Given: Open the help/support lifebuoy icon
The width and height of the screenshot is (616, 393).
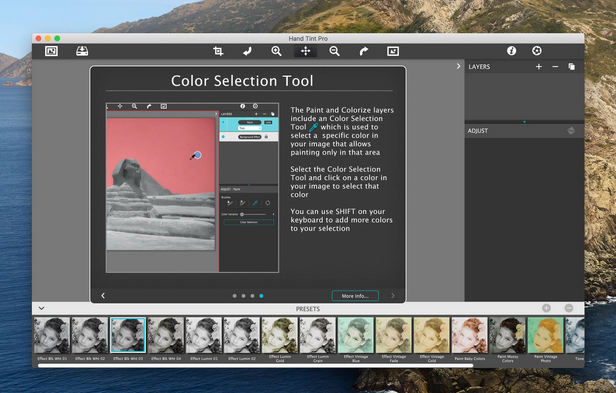Looking at the screenshot, I should coord(537,51).
